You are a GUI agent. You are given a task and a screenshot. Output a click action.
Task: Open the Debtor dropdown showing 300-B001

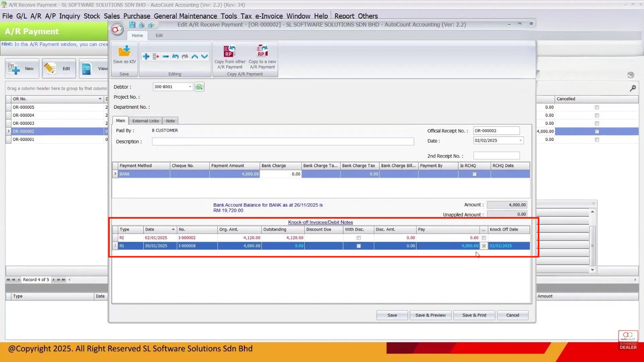(x=190, y=87)
